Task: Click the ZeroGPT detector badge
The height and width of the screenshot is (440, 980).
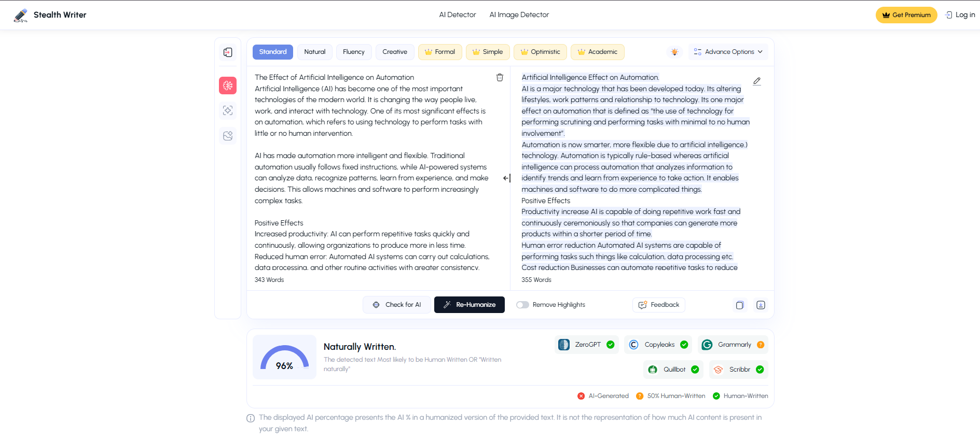Action: (587, 345)
